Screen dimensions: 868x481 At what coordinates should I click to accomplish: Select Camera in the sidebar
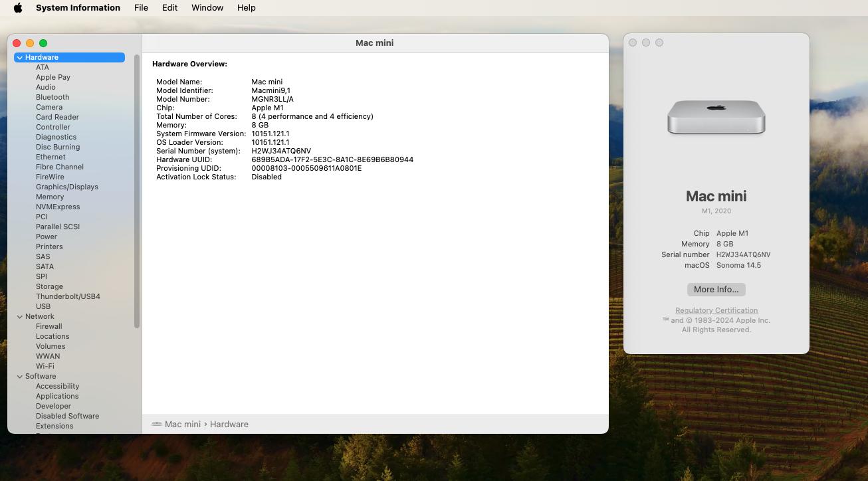[49, 107]
